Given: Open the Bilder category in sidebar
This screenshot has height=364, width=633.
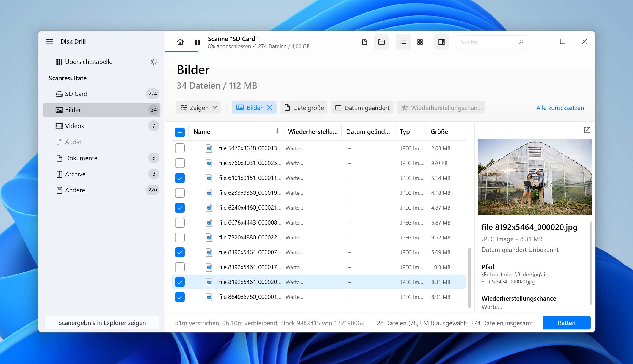Looking at the screenshot, I should pos(102,110).
